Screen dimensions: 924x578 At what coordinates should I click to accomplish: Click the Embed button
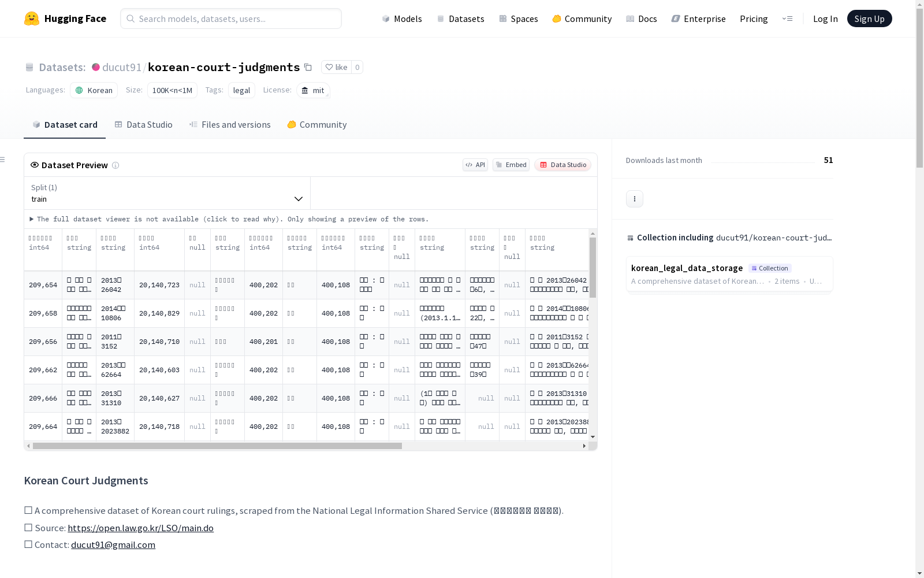click(x=511, y=165)
